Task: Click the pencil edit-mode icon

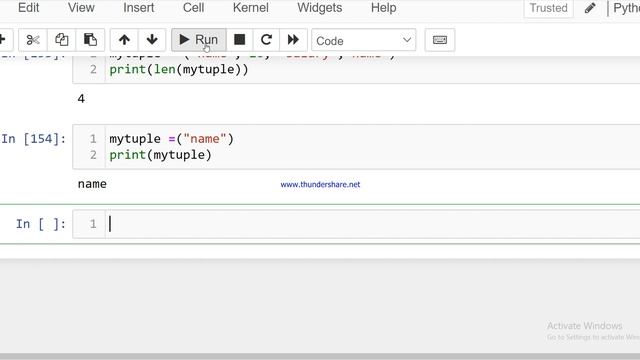Action: click(590, 8)
